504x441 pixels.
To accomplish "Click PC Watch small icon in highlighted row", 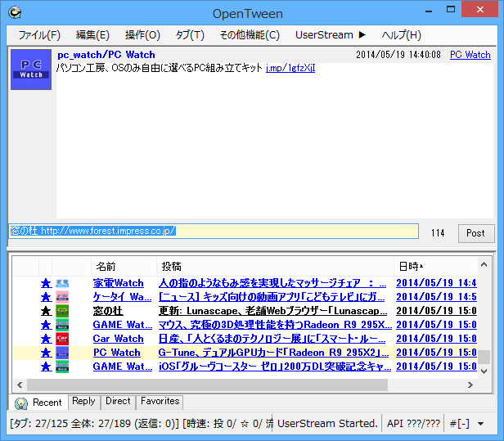I will 62,353.
